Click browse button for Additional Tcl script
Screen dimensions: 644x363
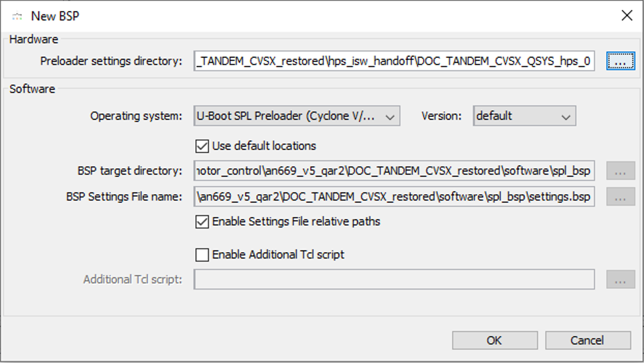click(x=620, y=280)
